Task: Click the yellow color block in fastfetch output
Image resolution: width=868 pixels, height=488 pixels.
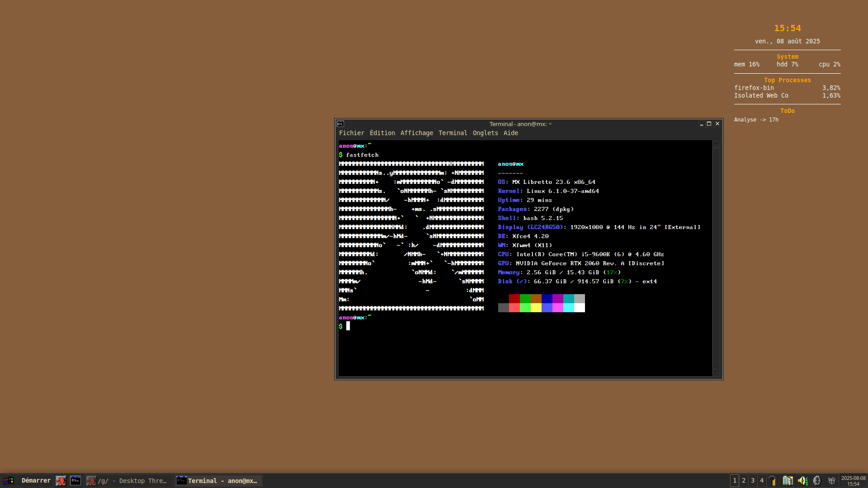Action: (536, 308)
